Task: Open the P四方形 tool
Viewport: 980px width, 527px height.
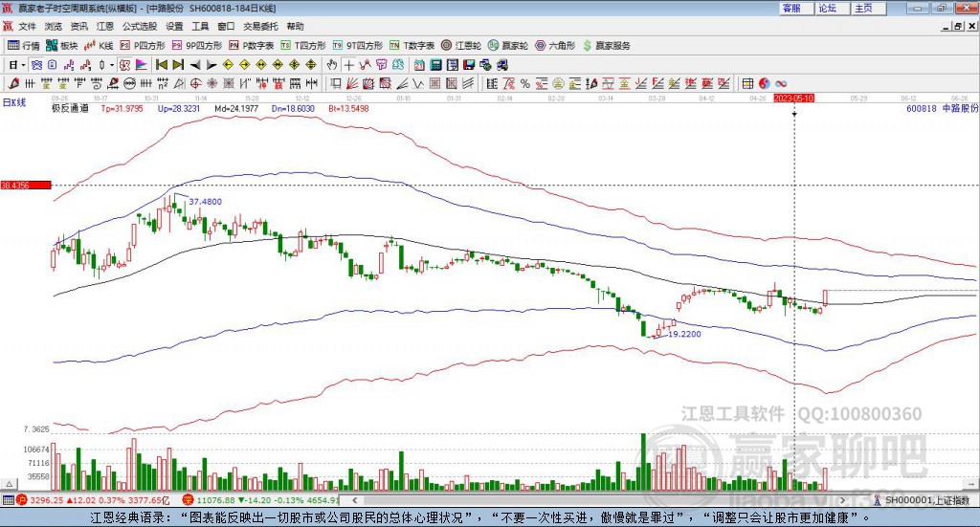Action: 143,46
